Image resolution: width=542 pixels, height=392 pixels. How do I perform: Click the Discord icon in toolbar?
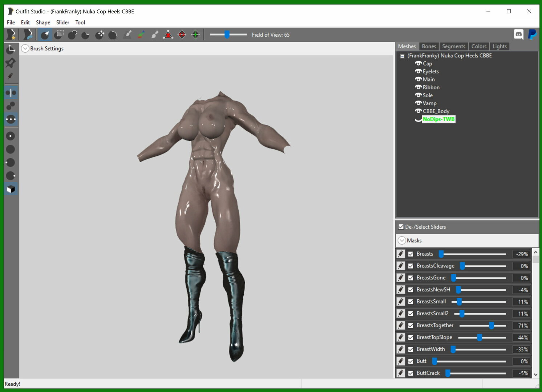coord(519,34)
